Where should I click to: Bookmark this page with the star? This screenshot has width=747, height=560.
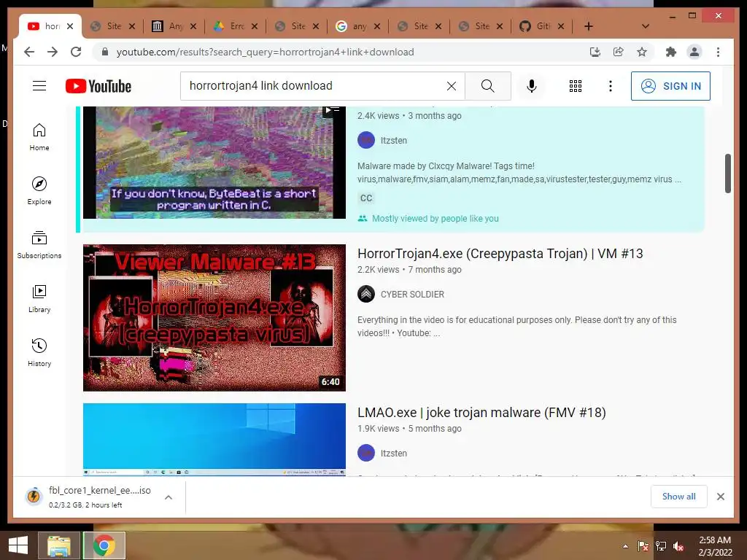(x=642, y=52)
